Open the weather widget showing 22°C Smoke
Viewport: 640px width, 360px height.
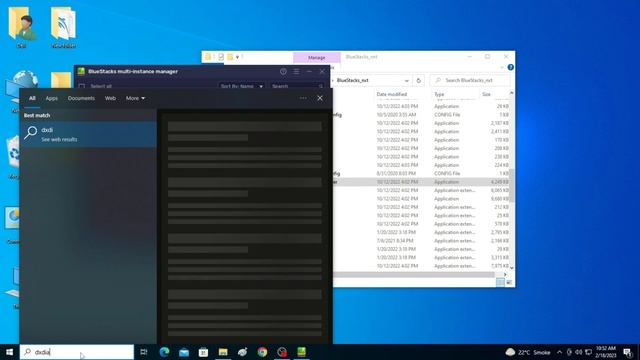pyautogui.click(x=528, y=352)
